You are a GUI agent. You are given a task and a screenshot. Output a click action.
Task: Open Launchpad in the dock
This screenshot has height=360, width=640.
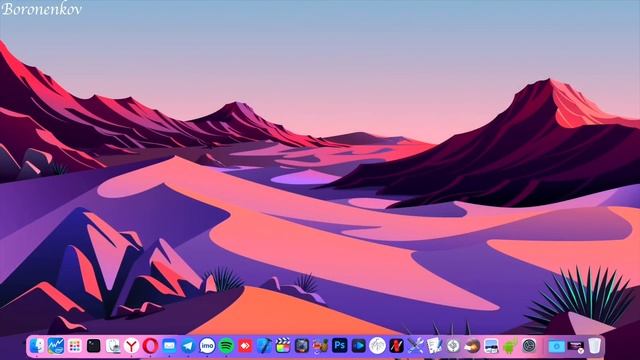click(x=75, y=346)
